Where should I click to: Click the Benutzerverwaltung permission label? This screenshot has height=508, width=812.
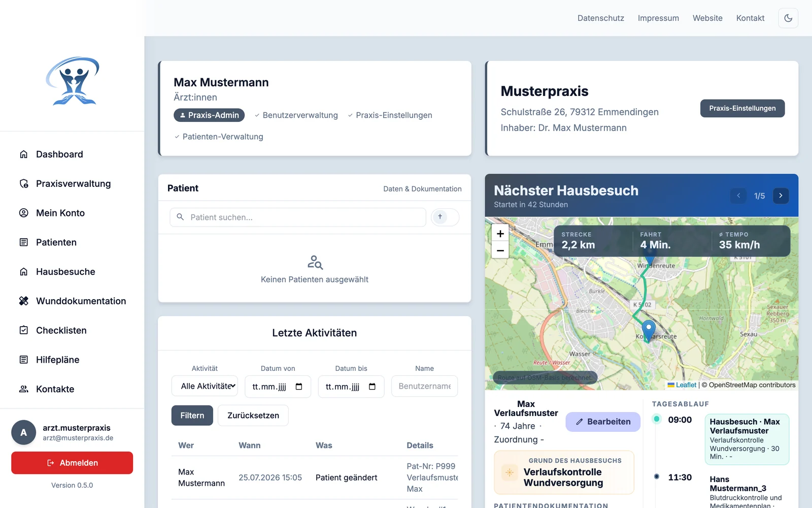[300, 115]
